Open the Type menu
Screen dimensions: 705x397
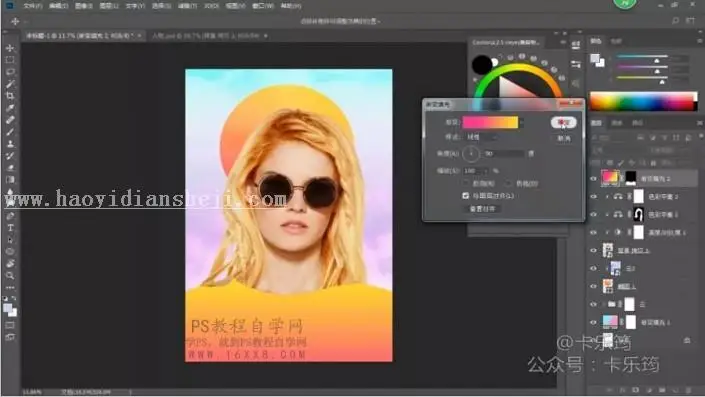[x=135, y=6]
